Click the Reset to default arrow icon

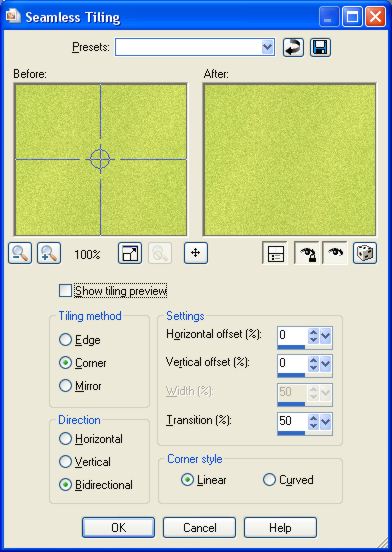[x=293, y=48]
